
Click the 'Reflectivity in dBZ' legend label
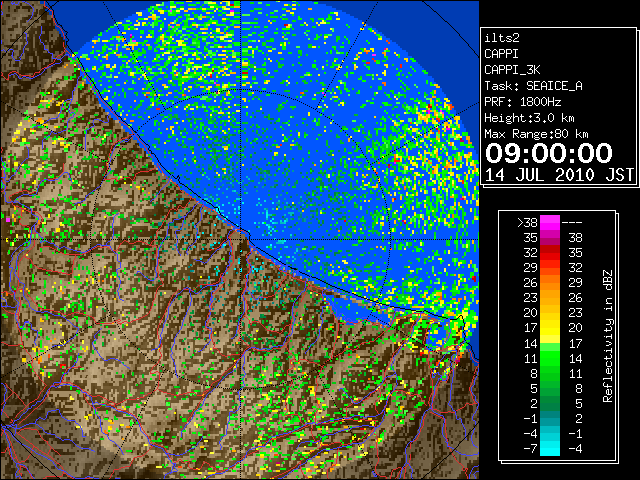click(x=608, y=336)
